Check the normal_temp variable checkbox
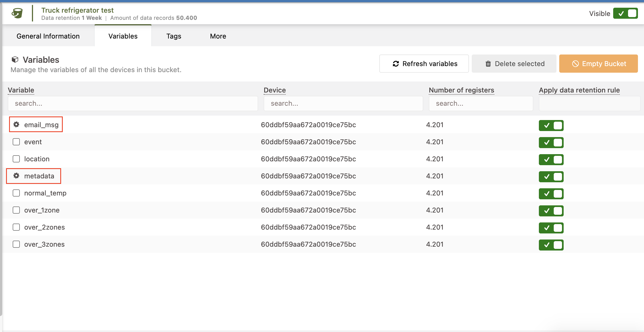 (16, 193)
